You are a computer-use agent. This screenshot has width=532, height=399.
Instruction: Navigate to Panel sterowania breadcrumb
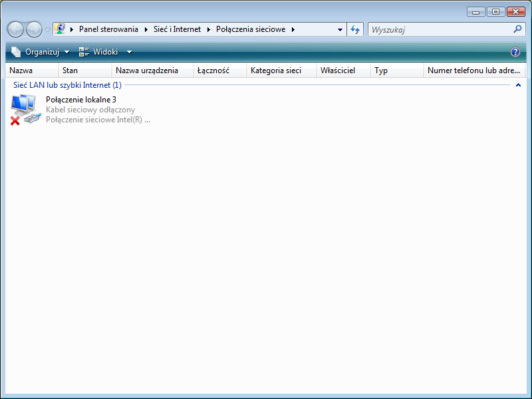108,29
